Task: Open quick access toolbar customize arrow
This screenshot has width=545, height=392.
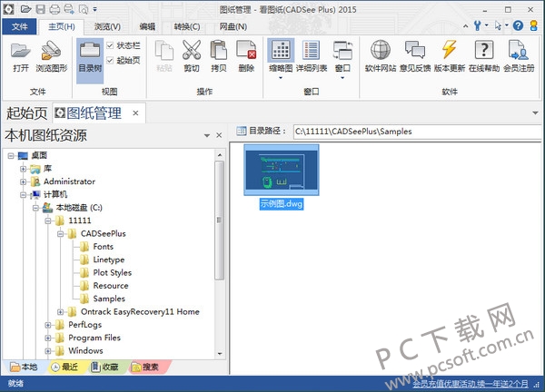Action: 94,9
